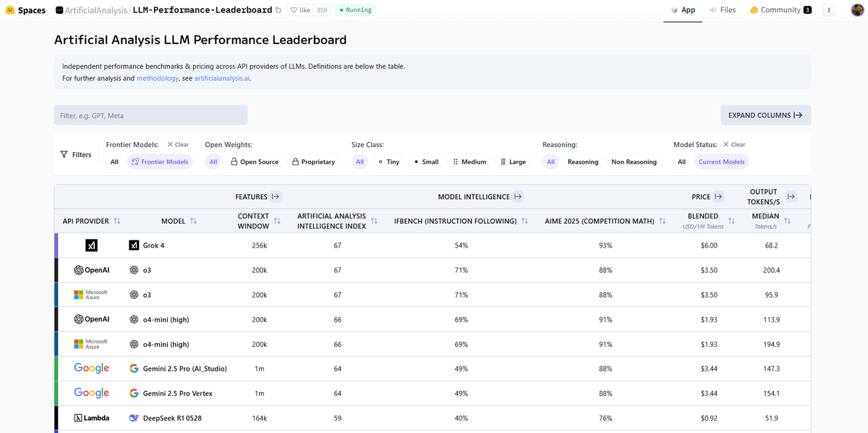Select All under Size Class
Image resolution: width=868 pixels, height=433 pixels.
click(359, 161)
